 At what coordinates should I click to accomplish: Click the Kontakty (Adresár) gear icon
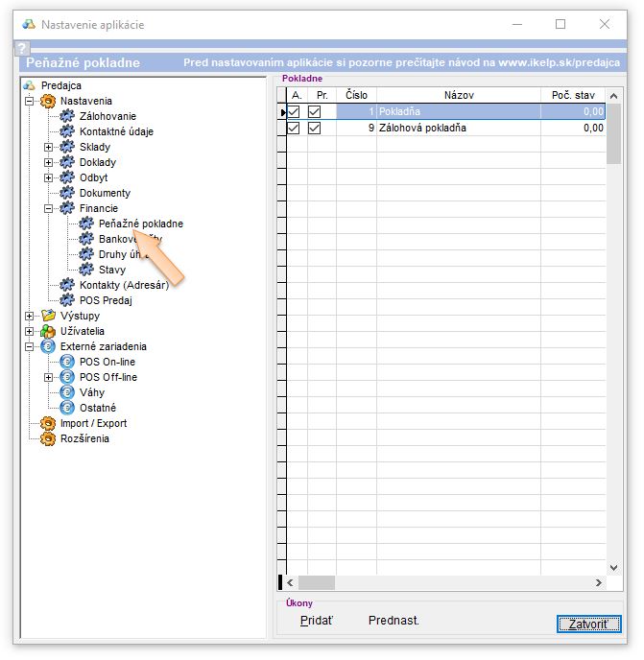(67, 285)
